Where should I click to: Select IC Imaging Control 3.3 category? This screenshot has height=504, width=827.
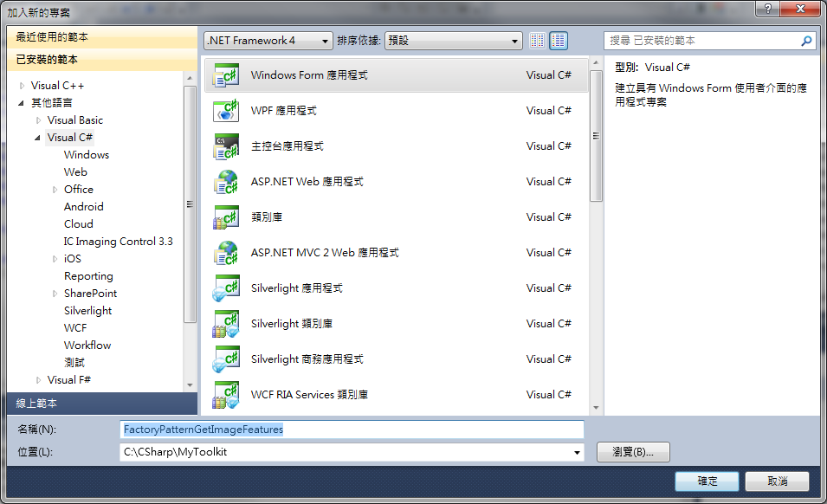[x=118, y=242]
